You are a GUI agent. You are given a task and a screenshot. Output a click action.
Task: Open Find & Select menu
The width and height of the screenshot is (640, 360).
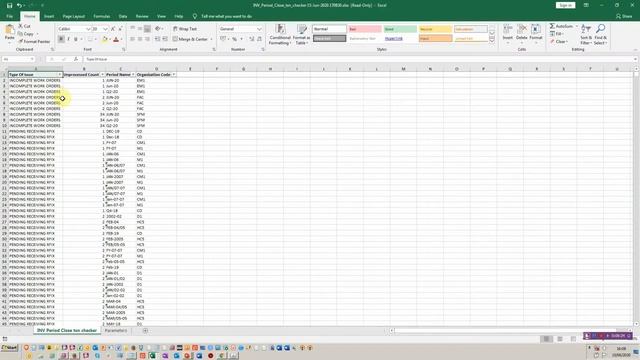click(600, 35)
